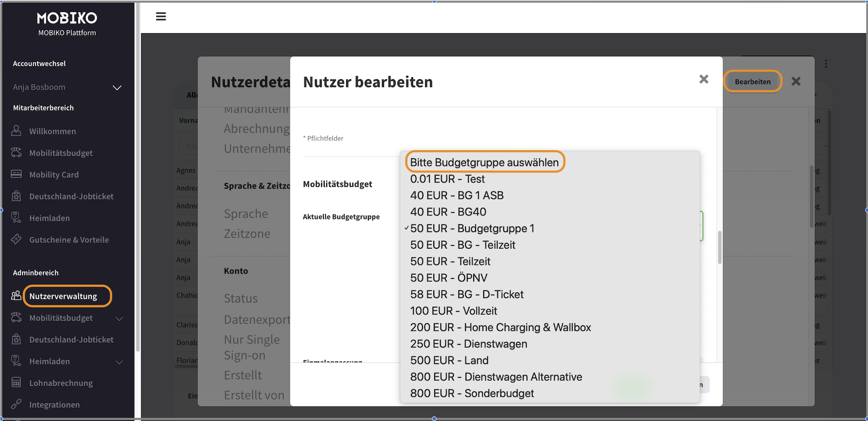Close the Nutzer bearbeiten dialog

click(x=704, y=80)
